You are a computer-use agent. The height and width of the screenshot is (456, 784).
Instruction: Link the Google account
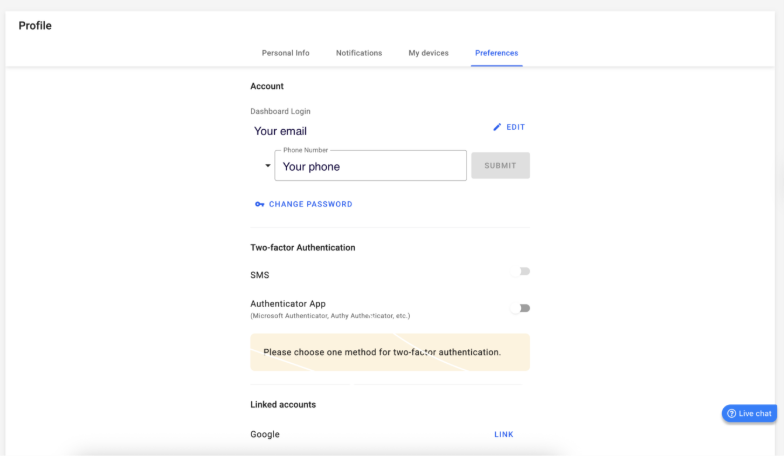click(503, 434)
